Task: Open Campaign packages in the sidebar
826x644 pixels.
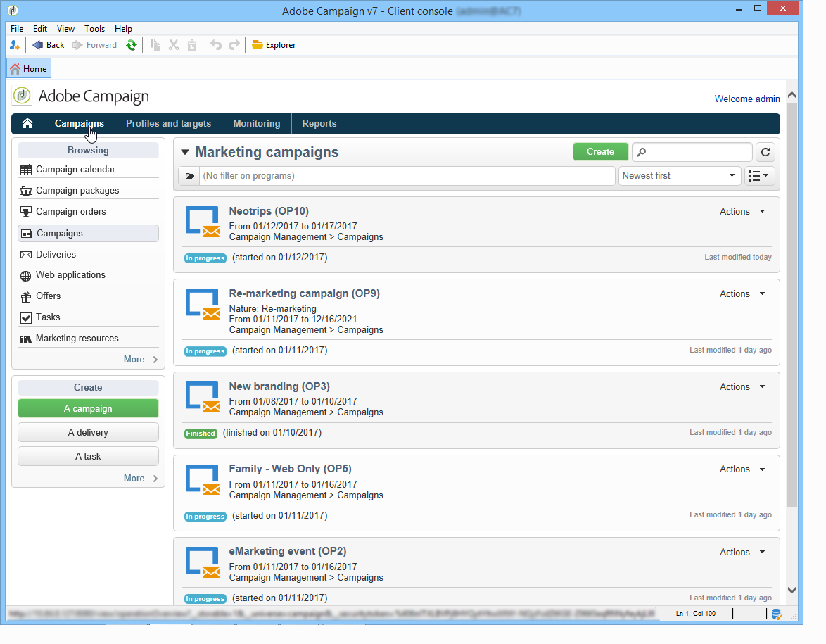Action: coord(88,191)
